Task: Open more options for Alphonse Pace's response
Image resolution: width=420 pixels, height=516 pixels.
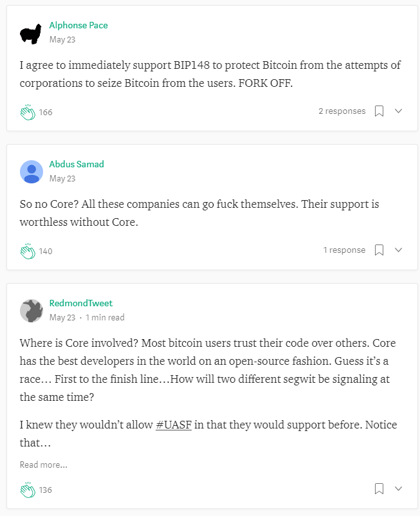Action: pos(398,111)
